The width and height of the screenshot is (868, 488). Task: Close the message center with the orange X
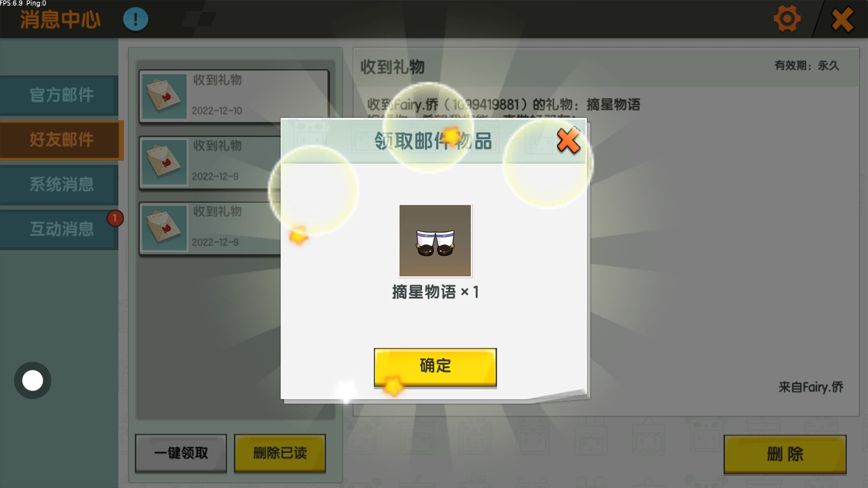pyautogui.click(x=842, y=19)
